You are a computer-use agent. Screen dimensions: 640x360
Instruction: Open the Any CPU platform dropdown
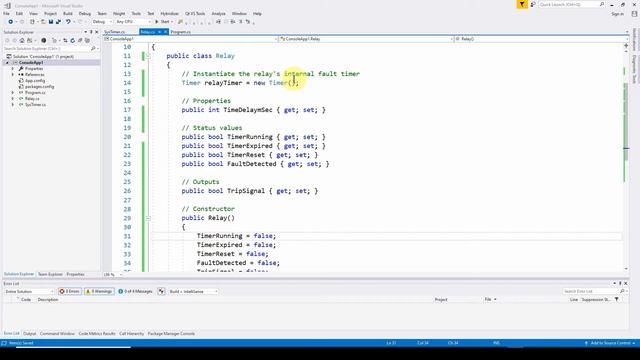(x=133, y=22)
